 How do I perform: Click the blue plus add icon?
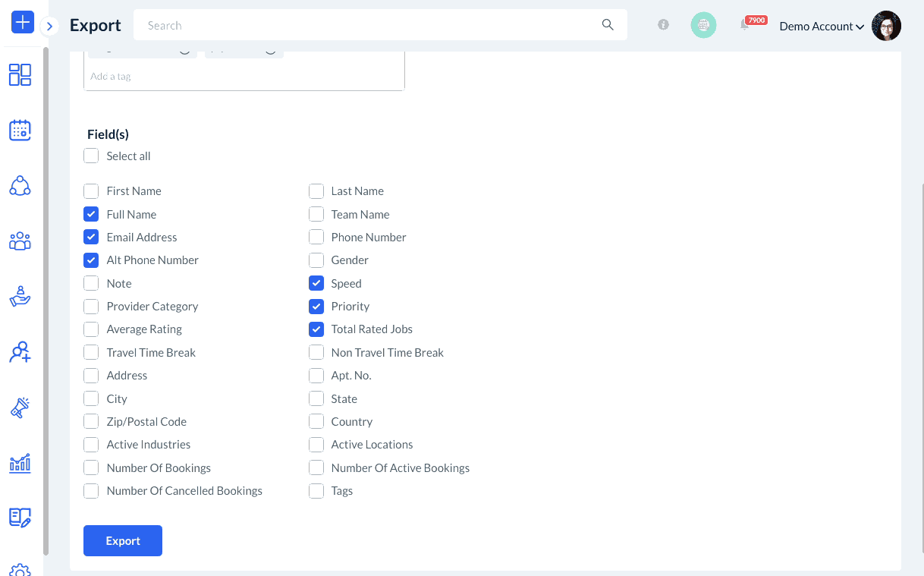tap(23, 23)
